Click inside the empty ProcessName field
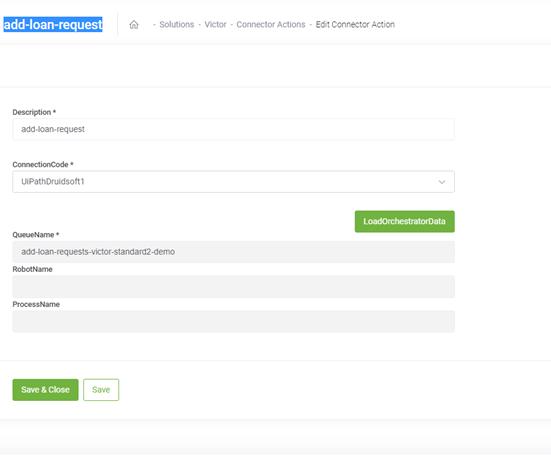This screenshot has width=551, height=458. [x=233, y=321]
